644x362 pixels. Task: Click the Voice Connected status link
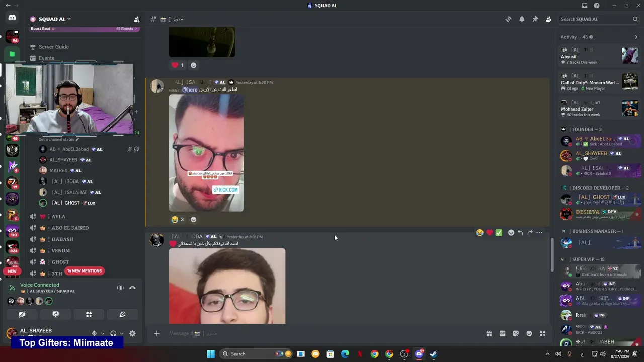39,285
